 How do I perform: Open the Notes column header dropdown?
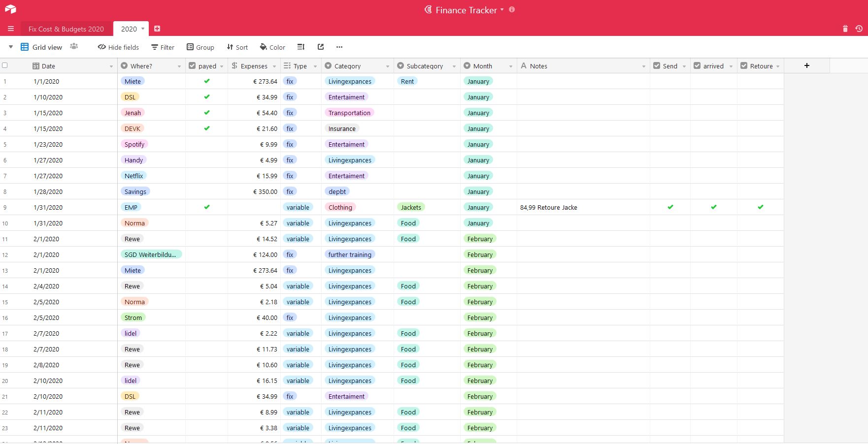tap(643, 66)
